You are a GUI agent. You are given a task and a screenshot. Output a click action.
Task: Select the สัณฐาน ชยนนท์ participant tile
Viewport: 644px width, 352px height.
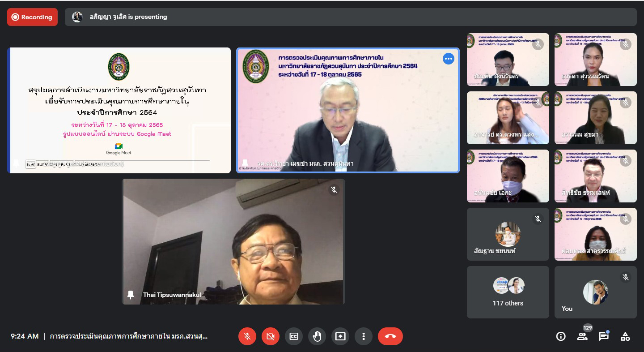508,234
